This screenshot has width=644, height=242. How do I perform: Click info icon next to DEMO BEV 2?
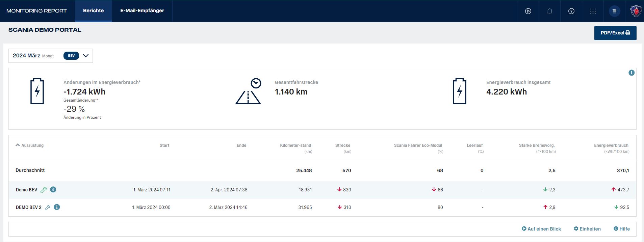point(57,207)
